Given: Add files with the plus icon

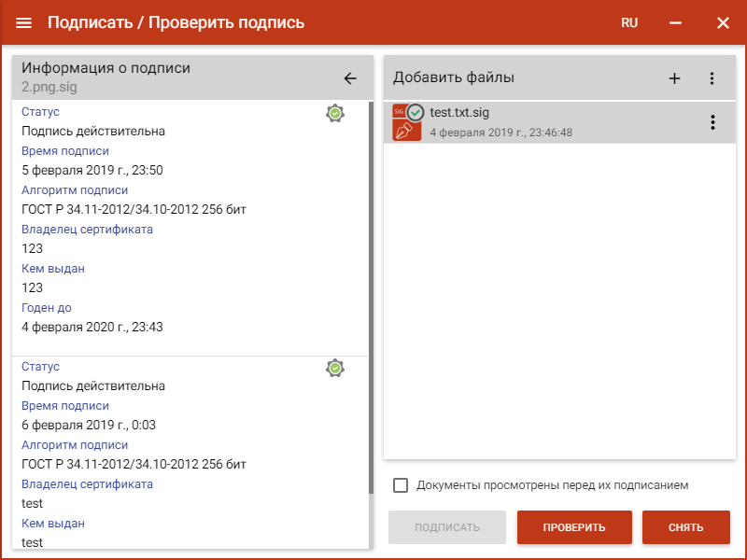Looking at the screenshot, I should click(x=674, y=78).
